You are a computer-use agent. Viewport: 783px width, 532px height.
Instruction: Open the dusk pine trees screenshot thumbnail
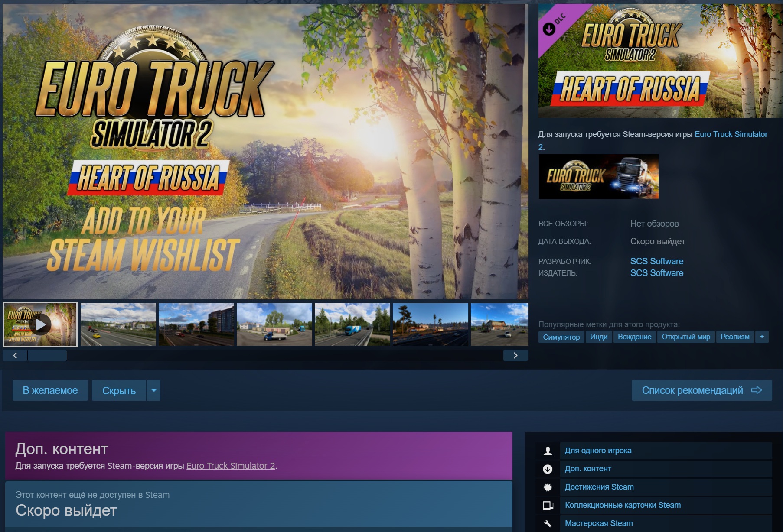pyautogui.click(x=431, y=324)
